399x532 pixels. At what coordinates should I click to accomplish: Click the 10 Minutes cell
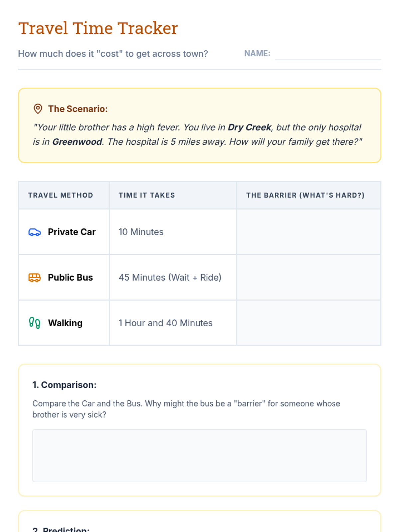[x=173, y=232]
